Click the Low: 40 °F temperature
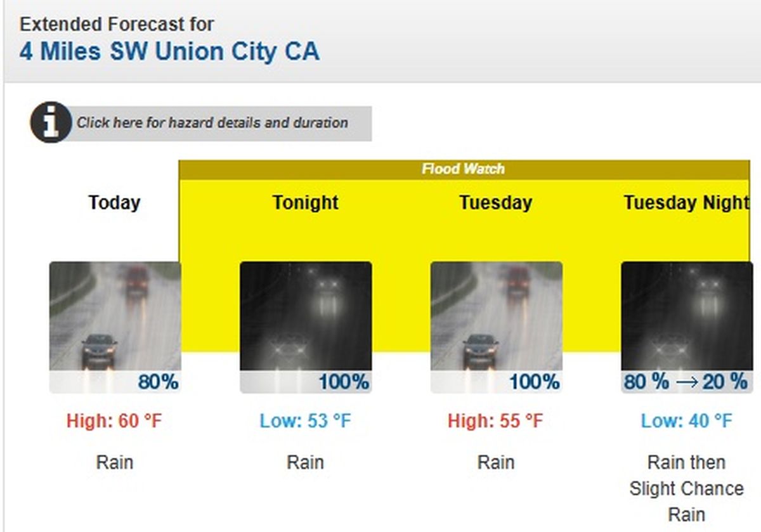 pyautogui.click(x=686, y=421)
